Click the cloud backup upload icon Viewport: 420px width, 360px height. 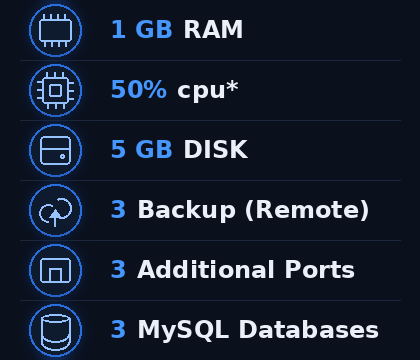point(55,210)
